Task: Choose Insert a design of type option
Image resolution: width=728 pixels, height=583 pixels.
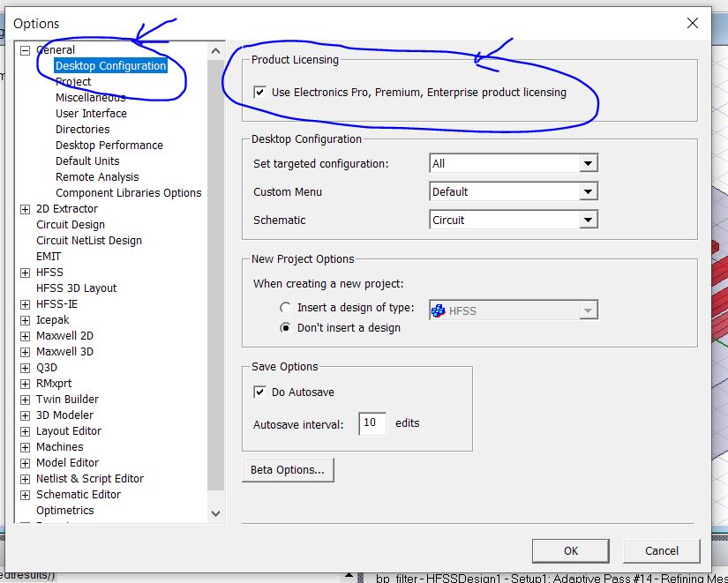Action: 286,307
